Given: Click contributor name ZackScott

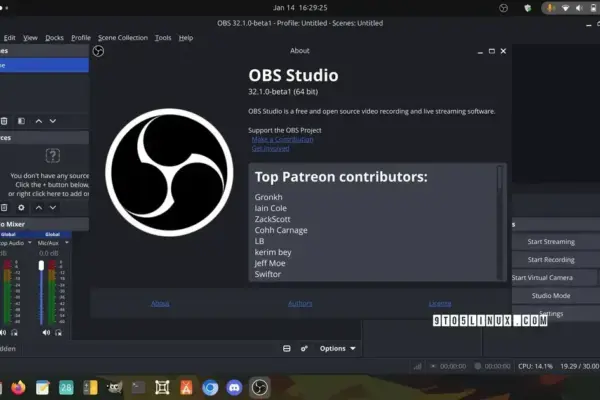Looking at the screenshot, I should (272, 219).
